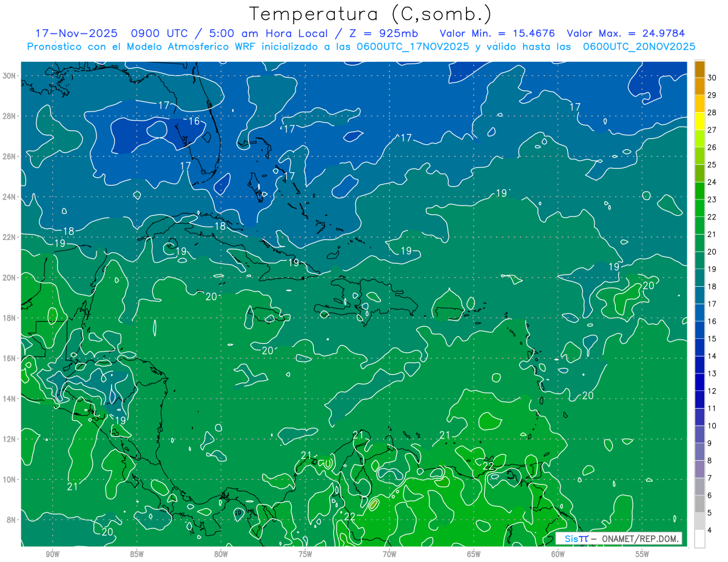Click the color scale's 13 label
The image size is (728, 562).
(712, 373)
